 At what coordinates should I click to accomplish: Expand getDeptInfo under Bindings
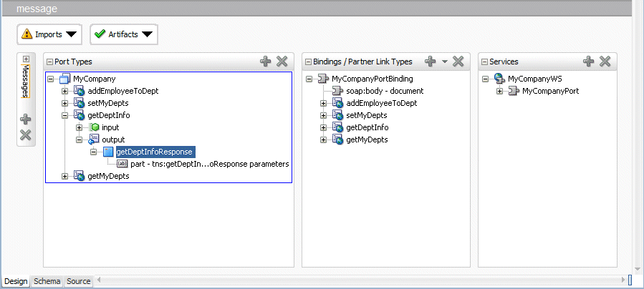[323, 127]
